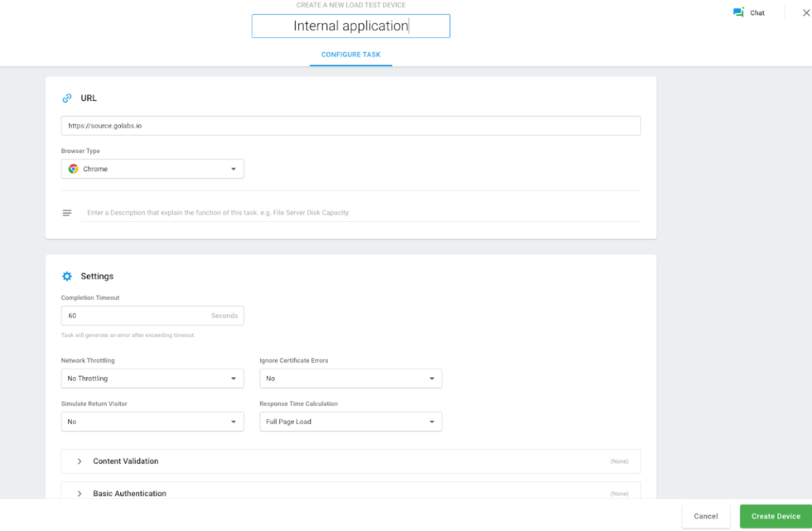The height and width of the screenshot is (531, 812).
Task: Click the Create Device button
Action: click(774, 515)
